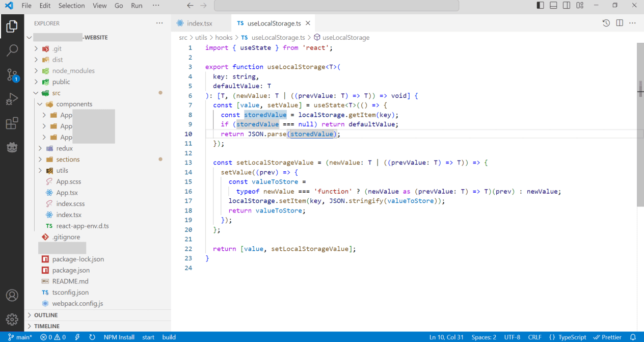Screen dimensions: 644x342
Task: Open the Search view in activity bar
Action: (12, 50)
